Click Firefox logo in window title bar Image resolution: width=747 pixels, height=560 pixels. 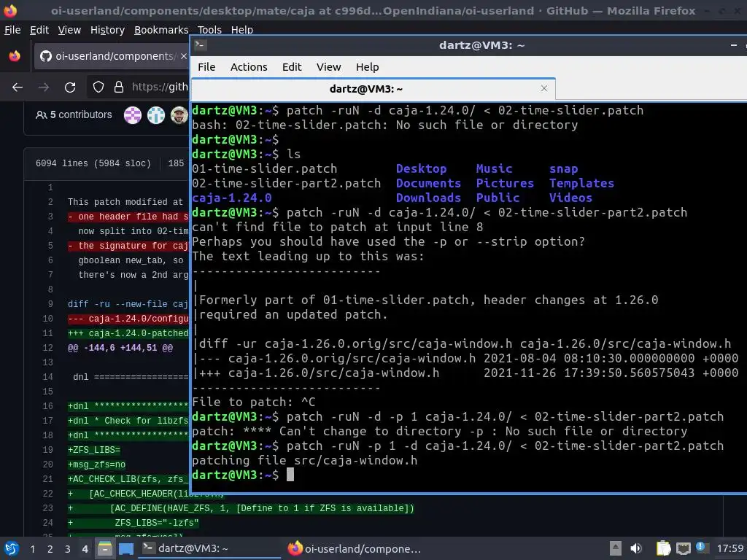[x=10, y=10]
